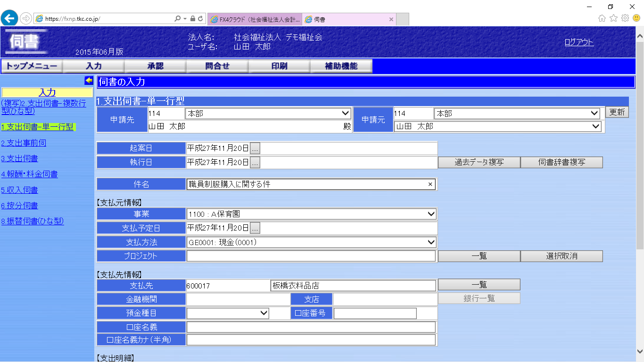This screenshot has height=362, width=644.
Task: Click the 支払先 一覧 button
Action: pyautogui.click(x=479, y=285)
